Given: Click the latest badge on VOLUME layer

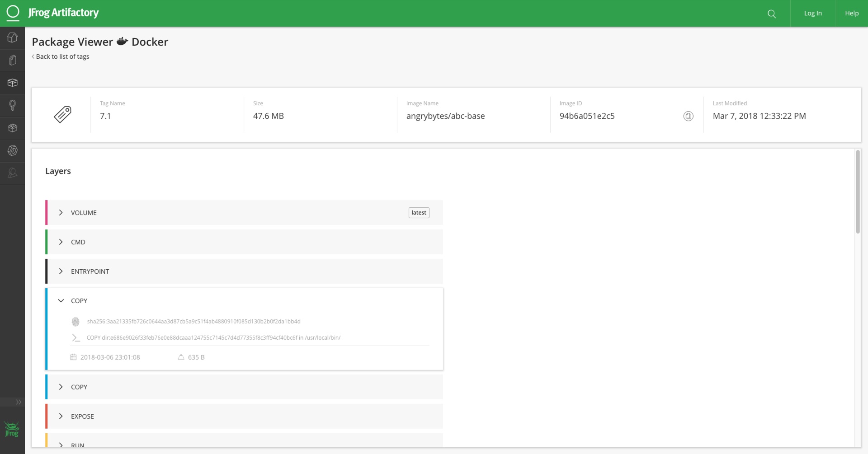Looking at the screenshot, I should pos(419,212).
